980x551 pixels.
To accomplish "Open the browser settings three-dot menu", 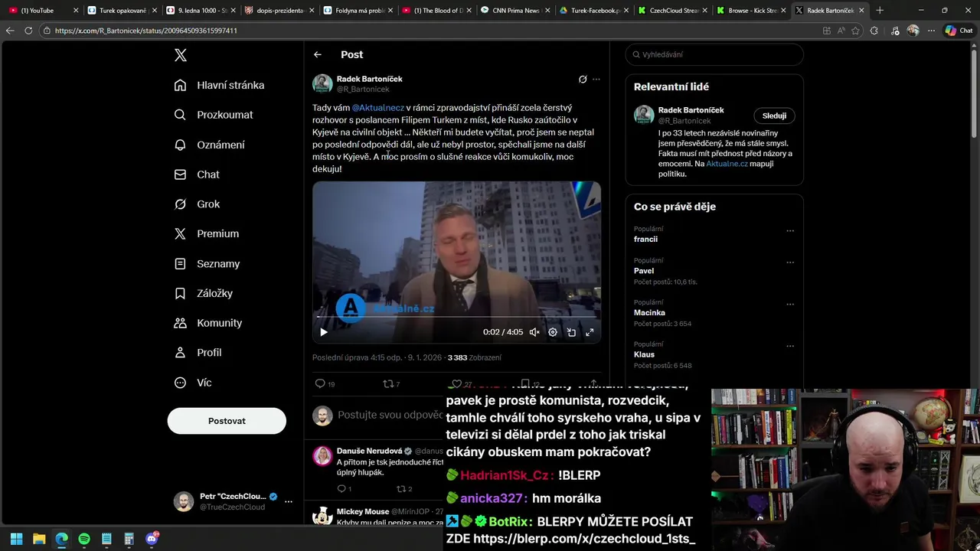I will pos(931,31).
